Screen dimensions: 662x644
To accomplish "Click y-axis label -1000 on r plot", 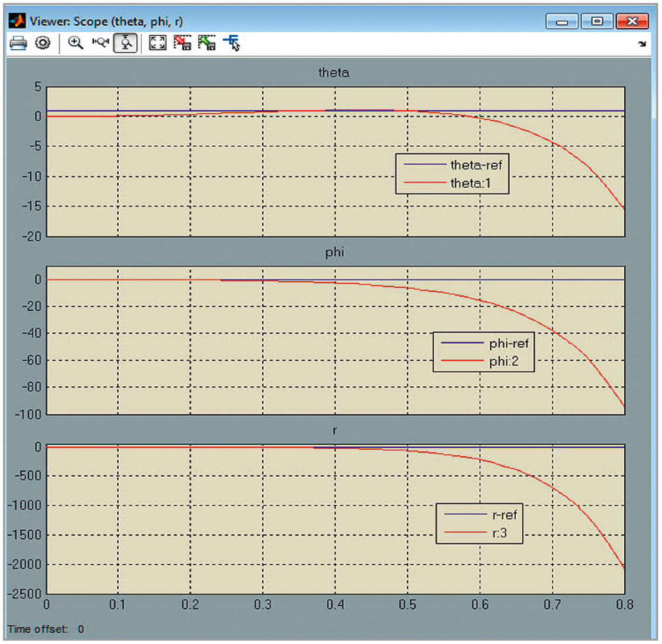I will [25, 505].
